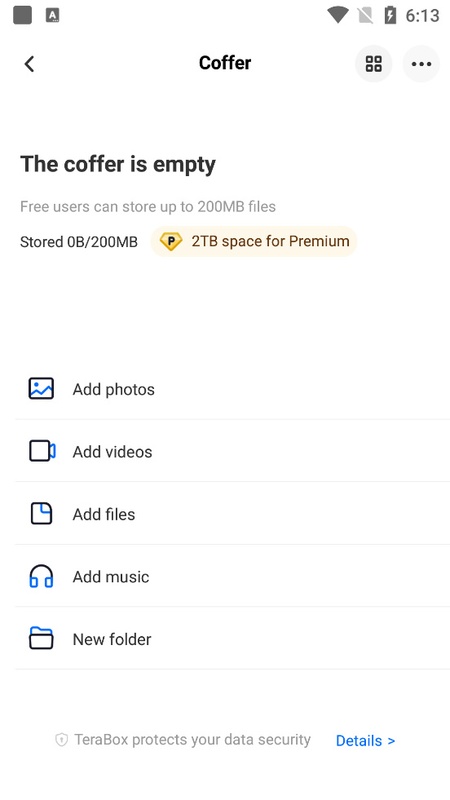Screen dimensions: 450x800
Task: Click the New folder icon
Action: 41,638
